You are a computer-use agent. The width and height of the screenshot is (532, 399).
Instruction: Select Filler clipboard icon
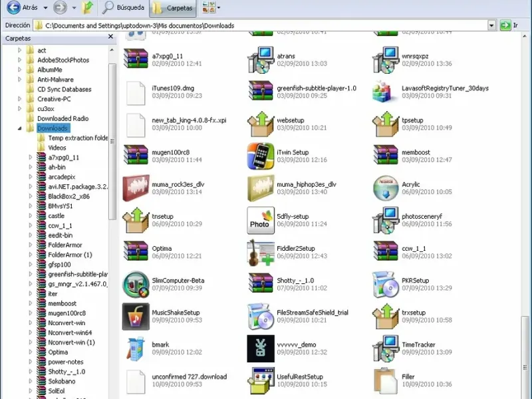click(x=386, y=380)
